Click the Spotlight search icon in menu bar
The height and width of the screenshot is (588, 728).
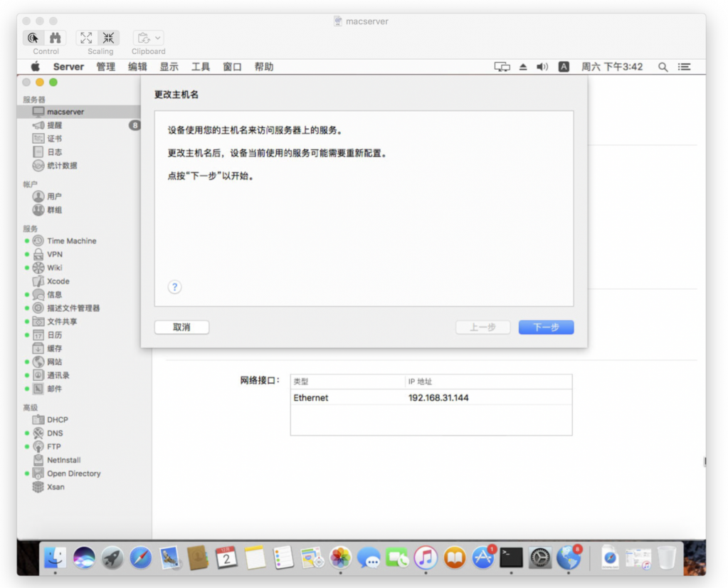coord(663,66)
